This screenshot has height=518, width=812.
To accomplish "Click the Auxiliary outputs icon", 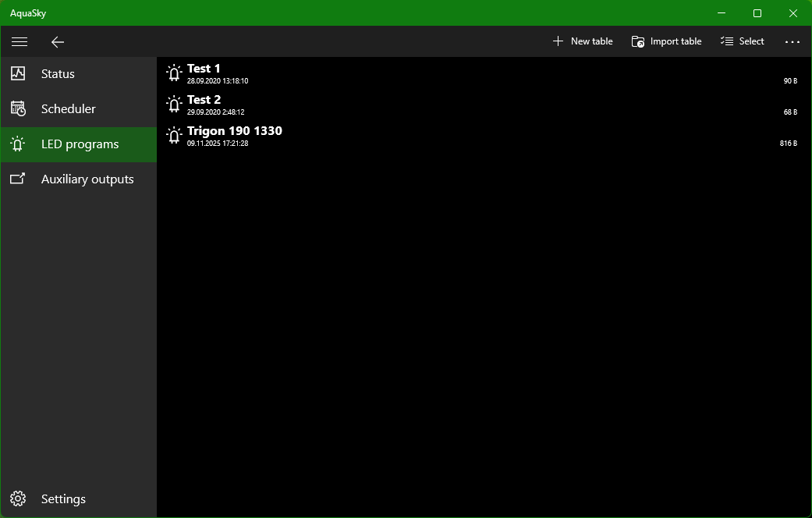I will coord(18,179).
